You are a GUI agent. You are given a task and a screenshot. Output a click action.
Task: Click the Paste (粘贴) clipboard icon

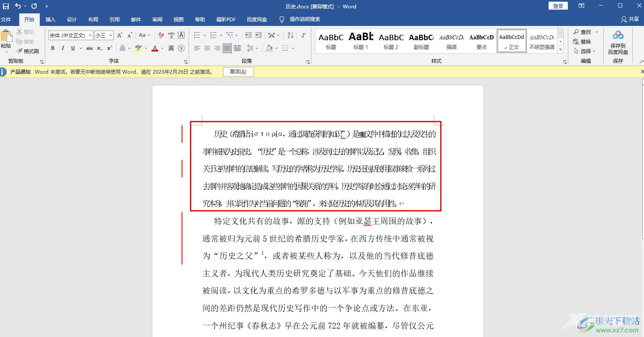point(6,36)
